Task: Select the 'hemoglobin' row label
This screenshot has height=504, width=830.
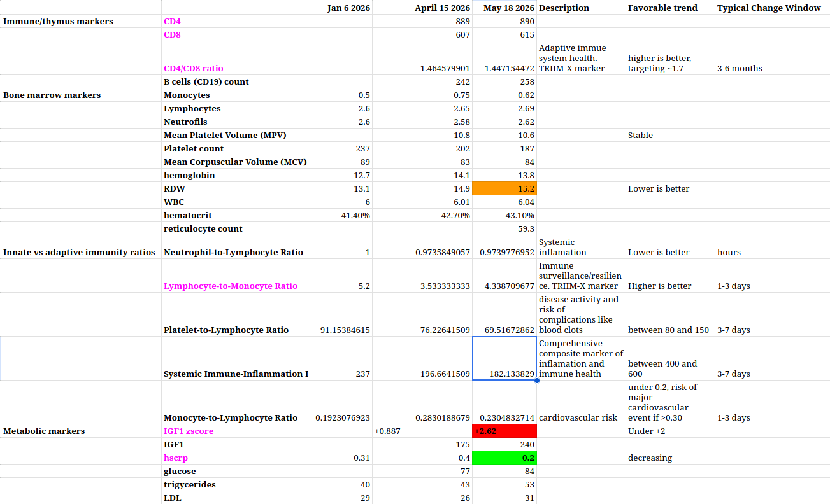Action: coord(234,175)
